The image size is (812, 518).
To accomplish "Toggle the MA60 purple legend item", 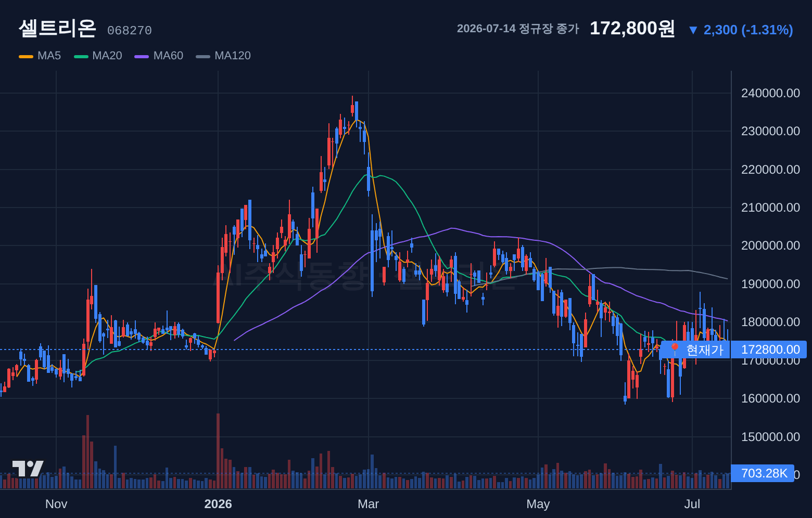I will [159, 56].
